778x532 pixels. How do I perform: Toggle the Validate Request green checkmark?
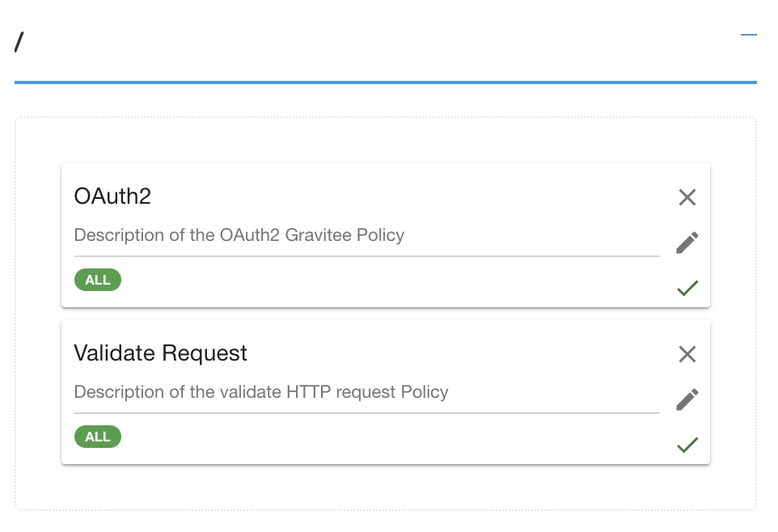[x=687, y=445]
